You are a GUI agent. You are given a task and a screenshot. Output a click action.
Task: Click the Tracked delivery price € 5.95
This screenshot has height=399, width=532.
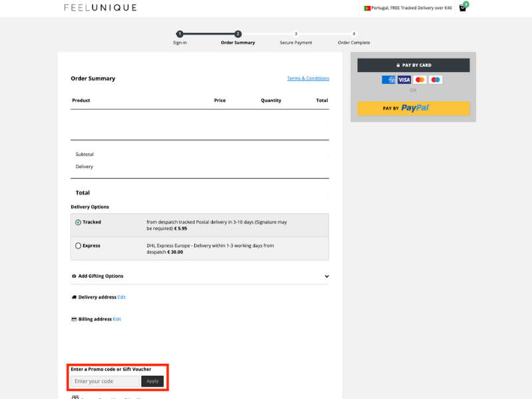point(180,229)
